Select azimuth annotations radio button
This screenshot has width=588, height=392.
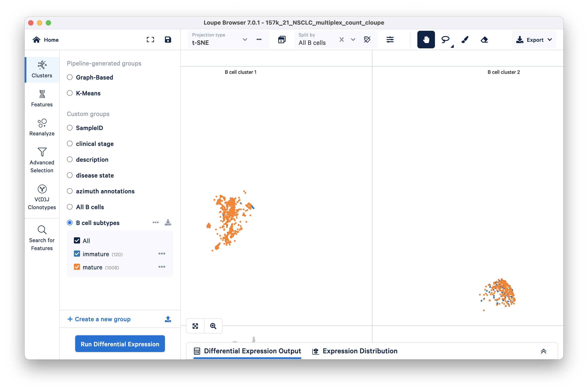[x=70, y=191]
